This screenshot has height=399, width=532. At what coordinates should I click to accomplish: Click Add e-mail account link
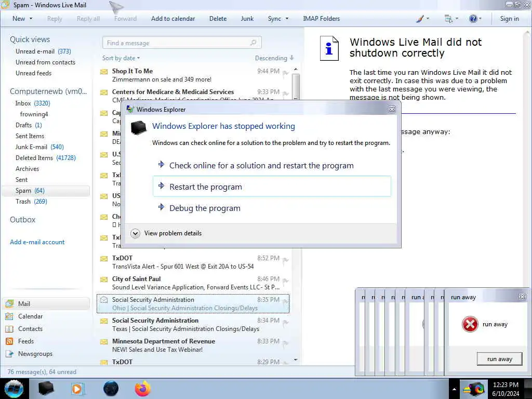coord(37,242)
